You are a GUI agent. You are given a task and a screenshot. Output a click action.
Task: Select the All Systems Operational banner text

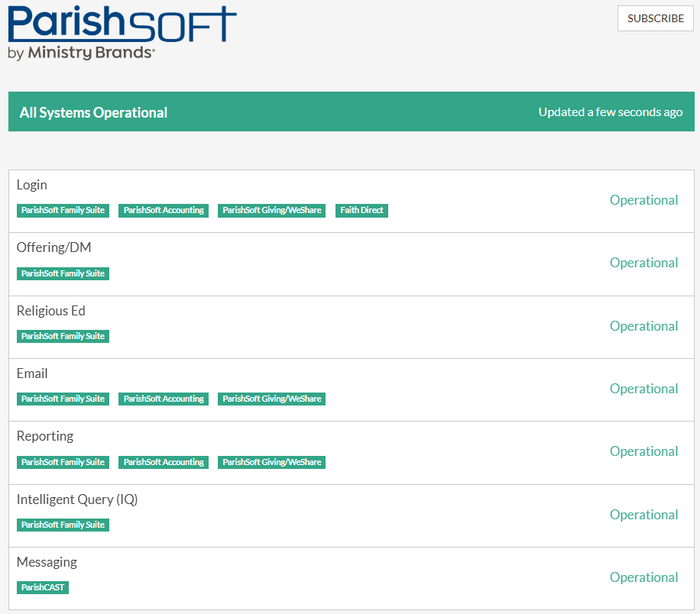(x=93, y=112)
